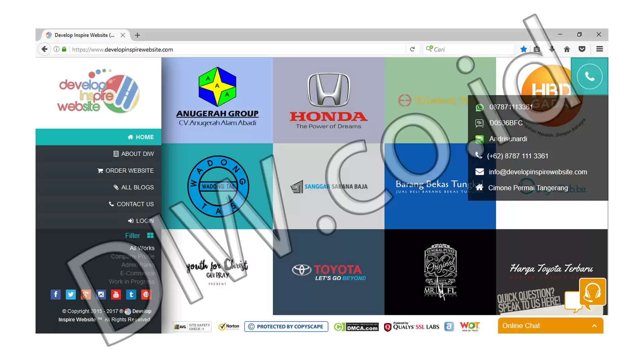Click the orange headset chat icon
The width and height of the screenshot is (644, 362).
(x=592, y=292)
